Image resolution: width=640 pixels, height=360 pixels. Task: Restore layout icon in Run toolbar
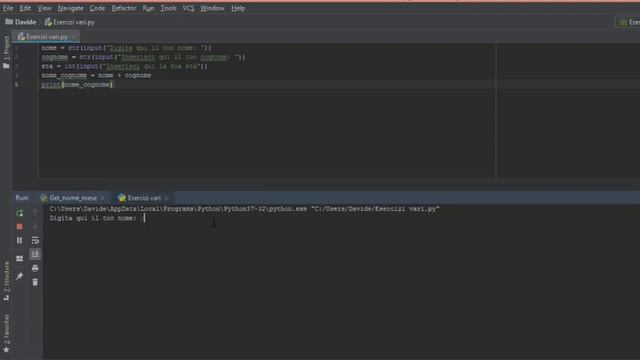tap(20, 258)
